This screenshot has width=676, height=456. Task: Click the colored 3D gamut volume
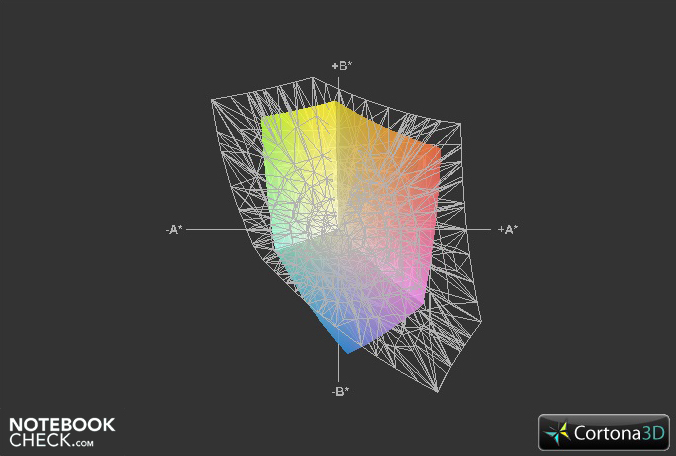350,228
